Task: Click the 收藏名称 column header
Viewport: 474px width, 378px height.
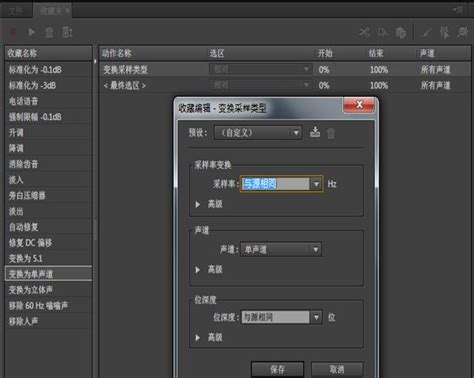Action: [x=48, y=53]
